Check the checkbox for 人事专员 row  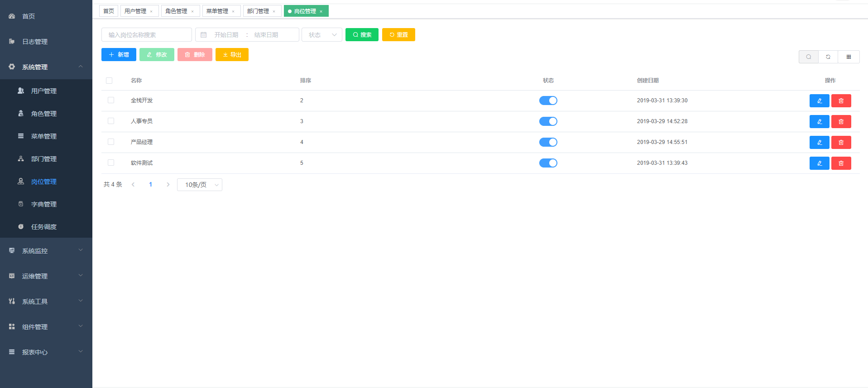(111, 121)
